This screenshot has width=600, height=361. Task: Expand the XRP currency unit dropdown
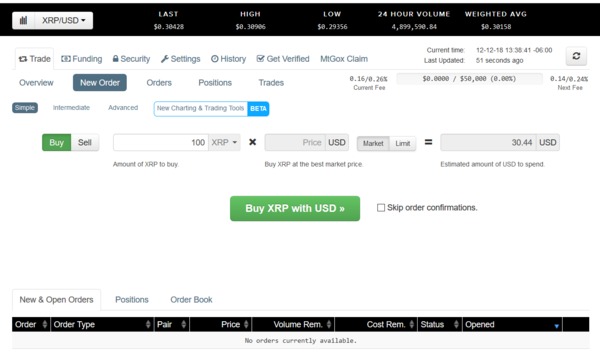(224, 142)
